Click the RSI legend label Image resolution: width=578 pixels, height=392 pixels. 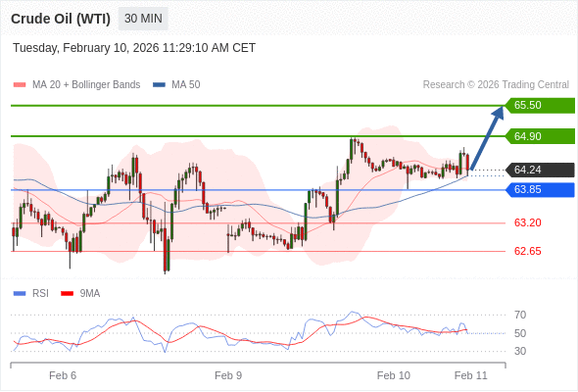pos(40,294)
